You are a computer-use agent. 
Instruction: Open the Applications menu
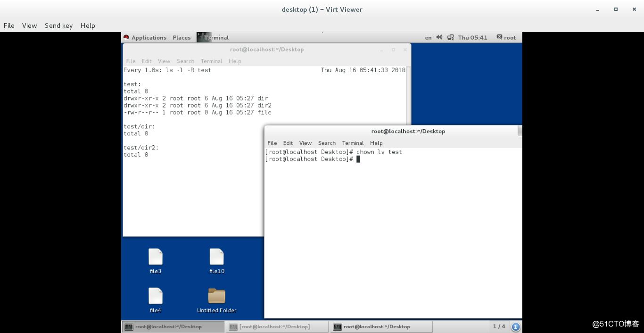149,37
